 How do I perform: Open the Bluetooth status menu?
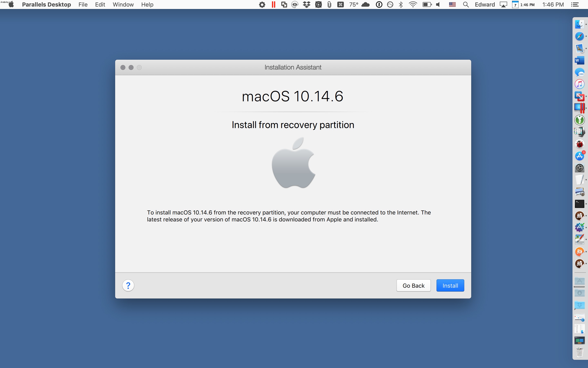[x=401, y=4]
